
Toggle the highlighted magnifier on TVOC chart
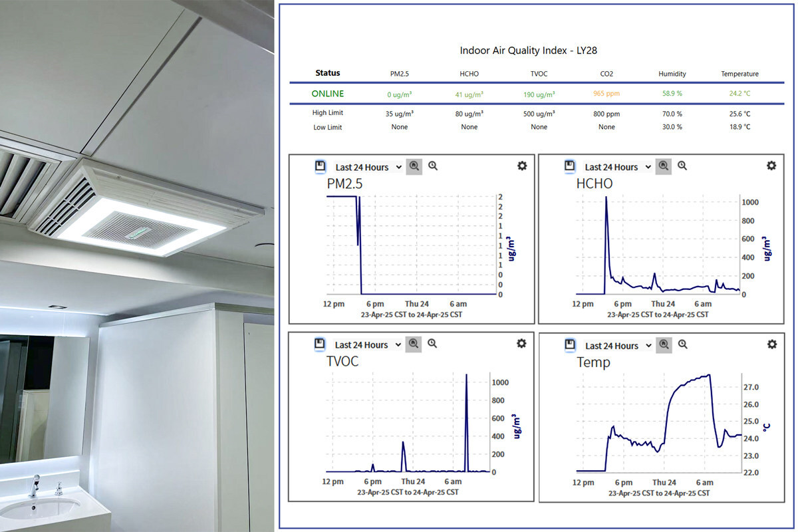pyautogui.click(x=414, y=344)
